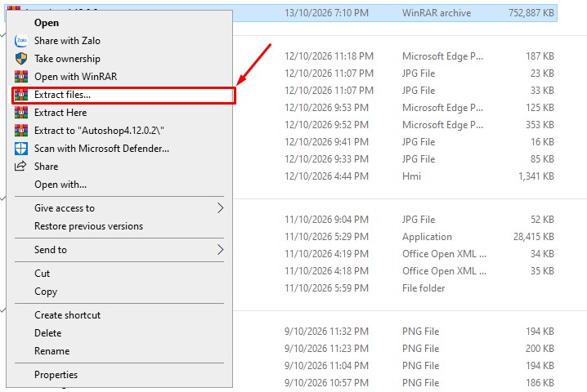Image resolution: width=587 pixels, height=392 pixels.
Task: Click date 12/10/2026 11:18 PM
Action: (329, 56)
